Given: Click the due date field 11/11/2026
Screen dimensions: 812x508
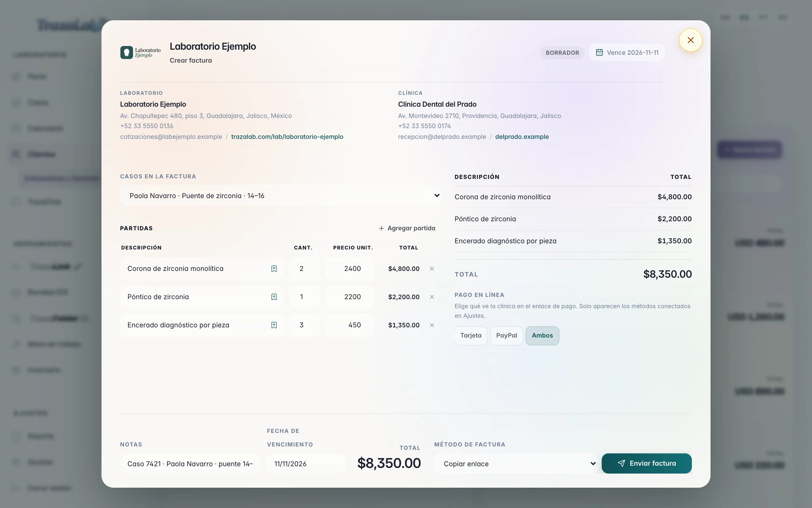Looking at the screenshot, I should point(306,464).
